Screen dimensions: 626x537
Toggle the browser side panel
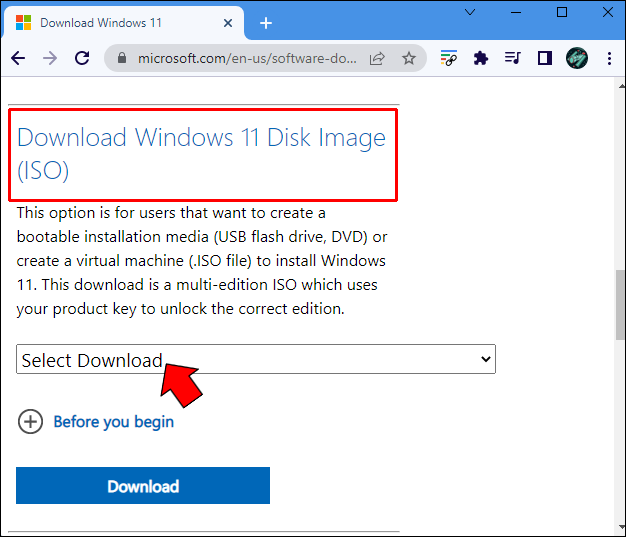(545, 58)
